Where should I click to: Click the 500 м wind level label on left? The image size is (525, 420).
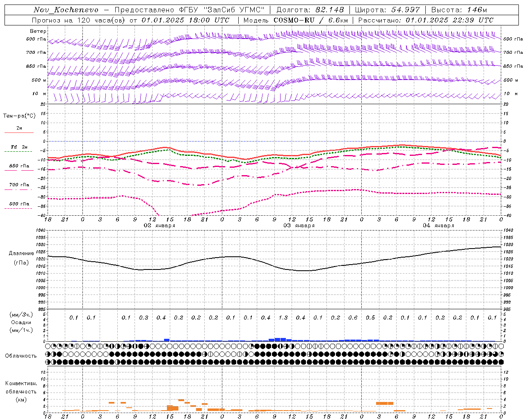(39, 80)
